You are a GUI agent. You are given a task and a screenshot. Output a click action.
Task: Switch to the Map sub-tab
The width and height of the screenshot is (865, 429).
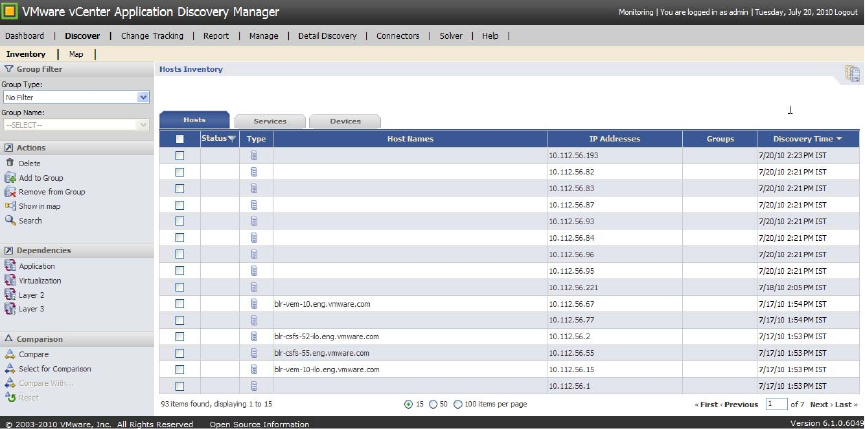point(76,54)
